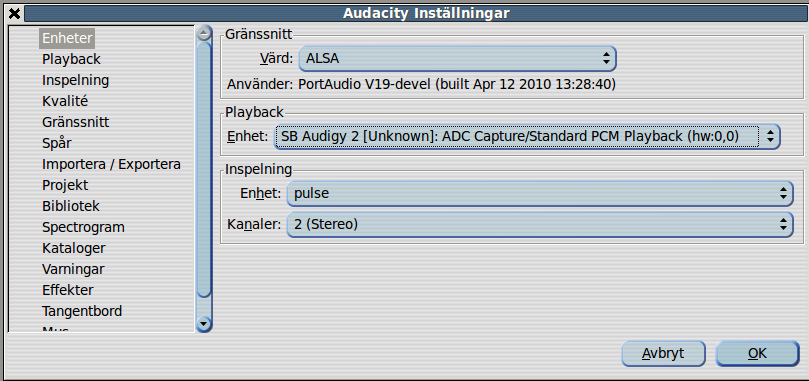Expand the Playback Enhet device dropdown
Viewport: 809px width, 381px height.
point(526,137)
